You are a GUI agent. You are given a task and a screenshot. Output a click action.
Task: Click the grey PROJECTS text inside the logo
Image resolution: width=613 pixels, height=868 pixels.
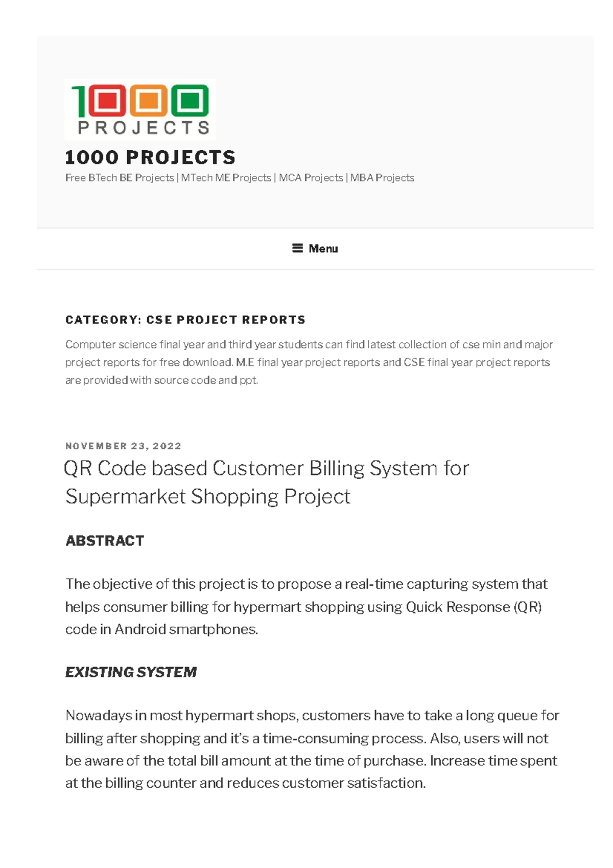pos(144,128)
